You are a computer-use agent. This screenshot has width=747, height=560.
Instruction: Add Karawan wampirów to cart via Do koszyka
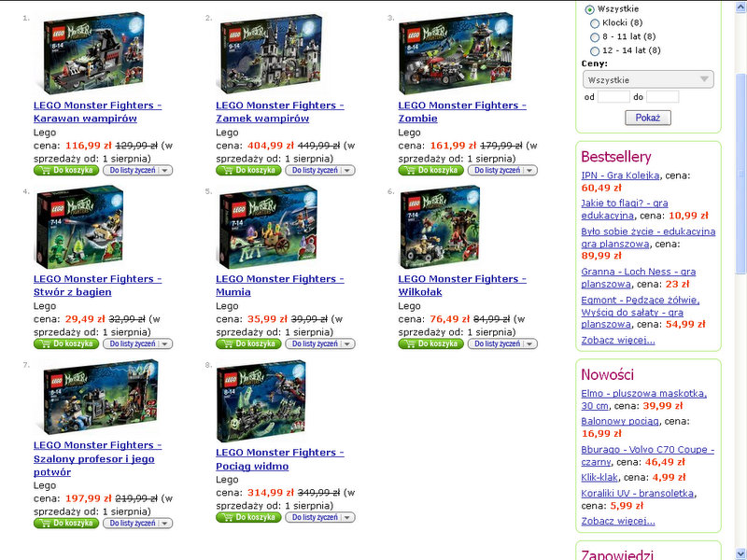(66, 170)
